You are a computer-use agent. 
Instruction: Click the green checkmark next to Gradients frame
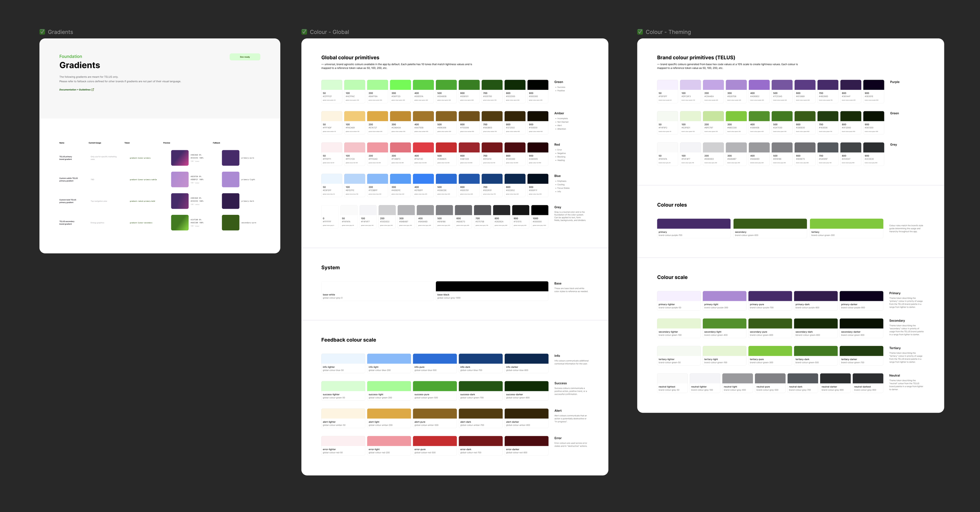[x=42, y=32]
